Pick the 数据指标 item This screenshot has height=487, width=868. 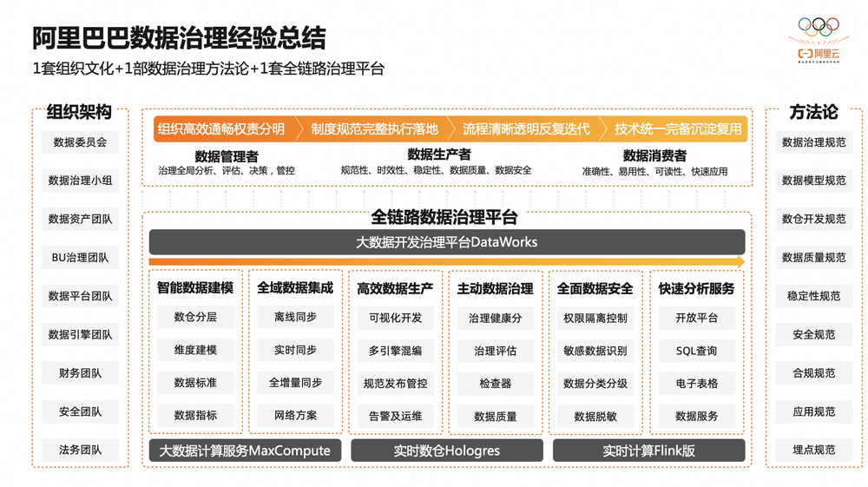[x=195, y=415]
